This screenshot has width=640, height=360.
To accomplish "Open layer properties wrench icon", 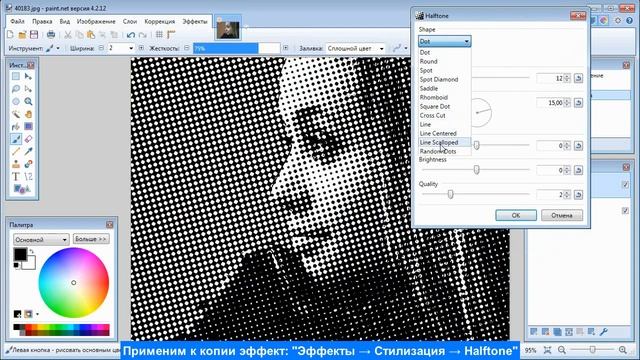I will click(x=603, y=332).
